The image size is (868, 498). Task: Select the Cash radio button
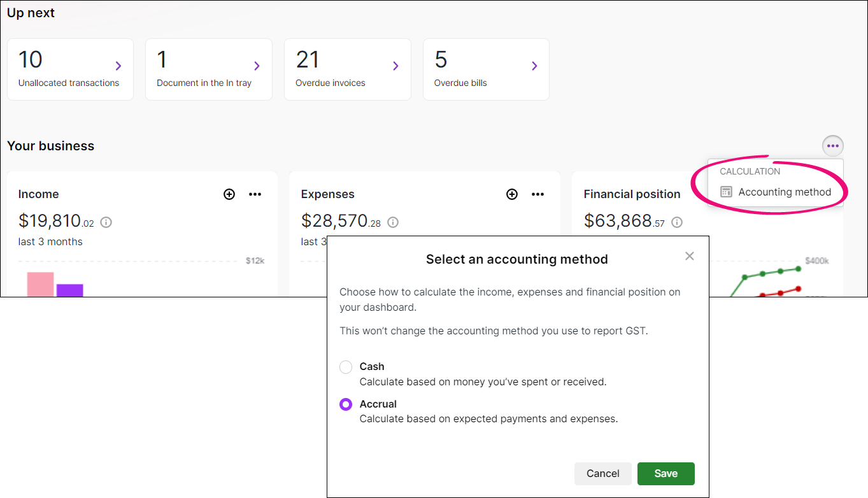click(346, 367)
